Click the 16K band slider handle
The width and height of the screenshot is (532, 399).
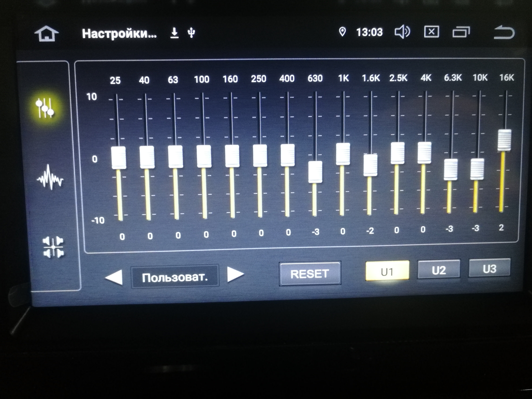coord(504,140)
